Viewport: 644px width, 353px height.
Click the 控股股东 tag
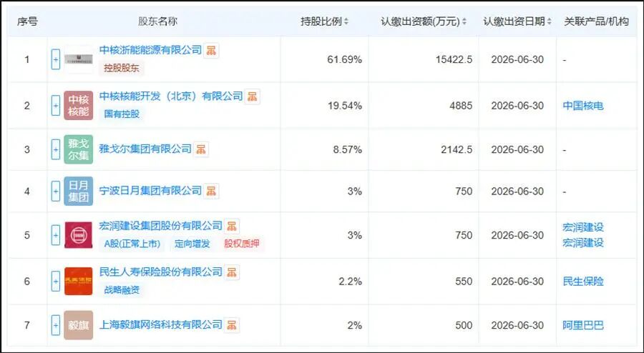(122, 68)
